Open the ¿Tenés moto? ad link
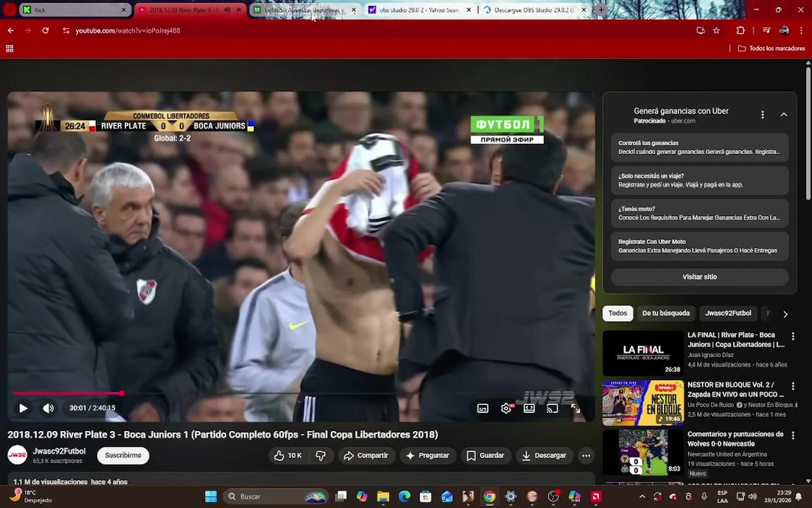 click(700, 213)
